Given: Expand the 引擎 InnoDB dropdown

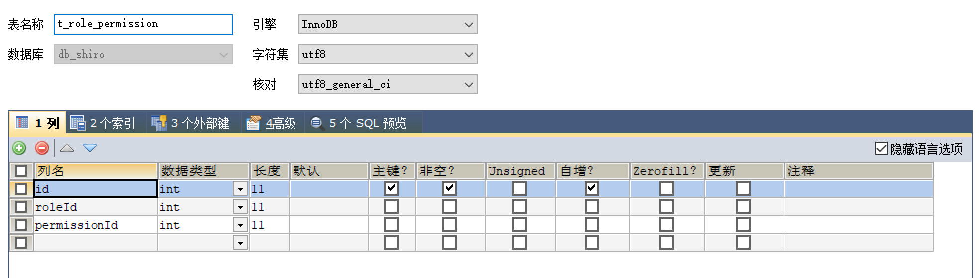Looking at the screenshot, I should coord(388,24).
